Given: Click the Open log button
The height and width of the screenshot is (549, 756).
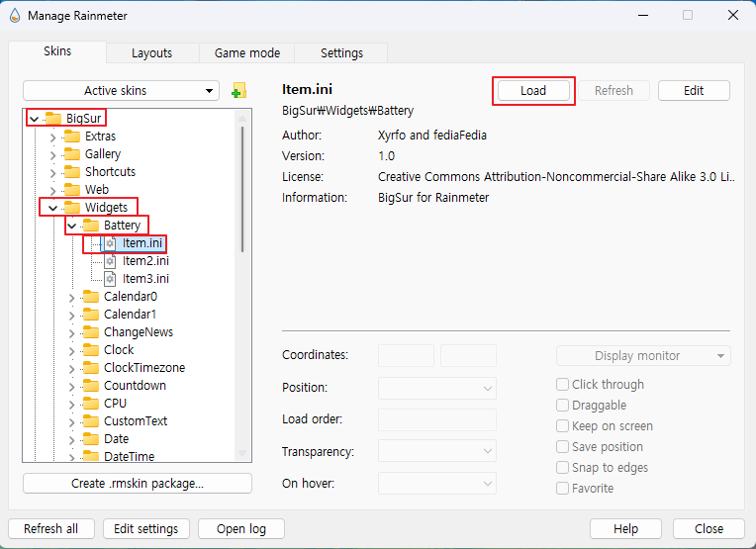Looking at the screenshot, I should [x=241, y=529].
